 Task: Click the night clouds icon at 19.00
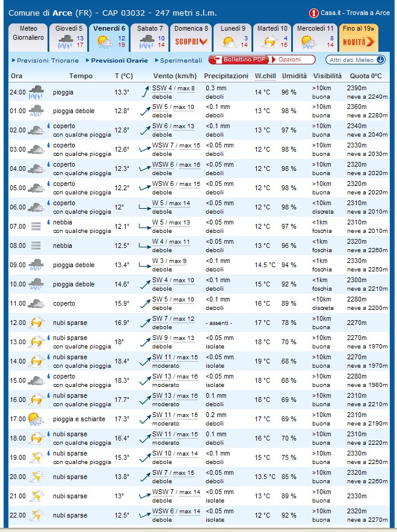(36, 458)
